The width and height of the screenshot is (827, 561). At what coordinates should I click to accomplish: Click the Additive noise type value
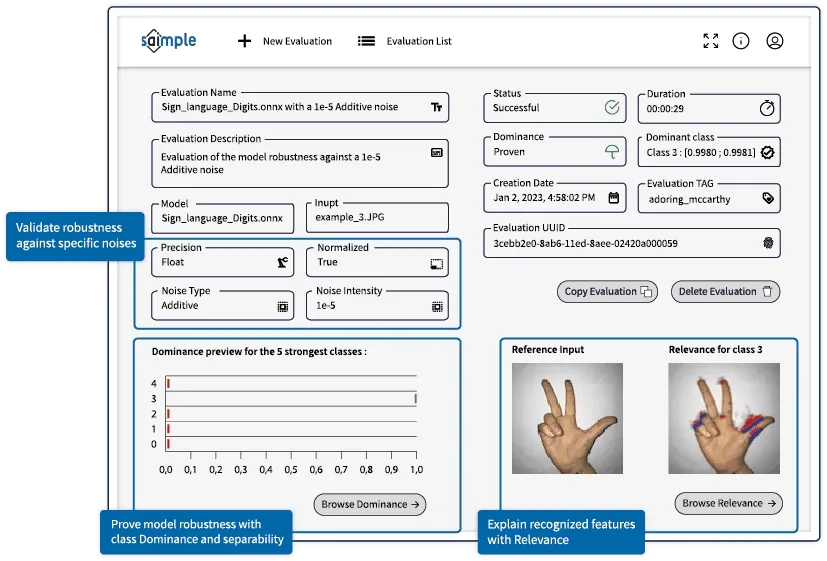180,305
